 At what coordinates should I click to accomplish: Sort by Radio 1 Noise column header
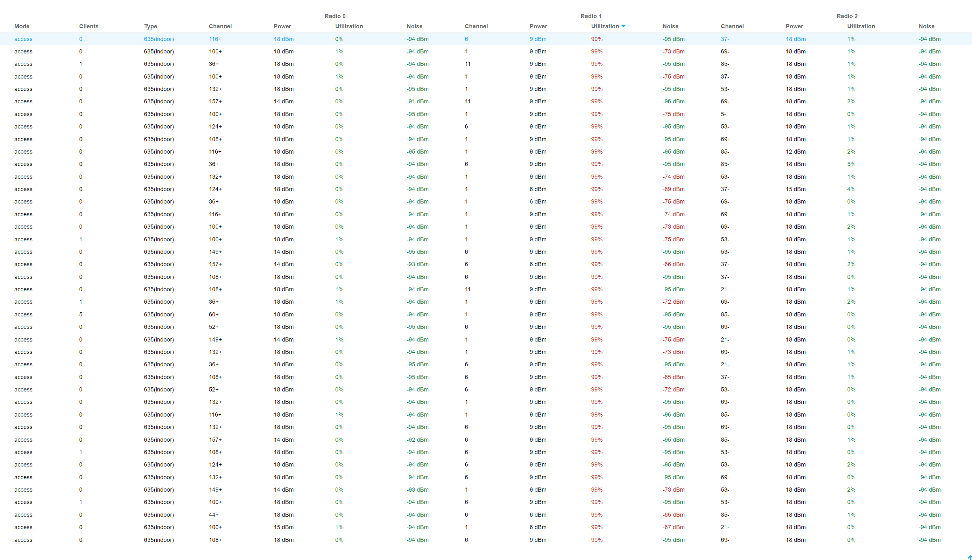coord(671,26)
